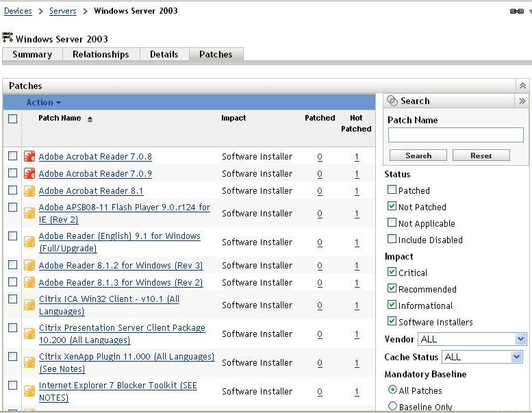Click the red Adobe Acrobat Reader 7.0.8 patch icon
The height and width of the screenshot is (413, 532).
coord(29,156)
